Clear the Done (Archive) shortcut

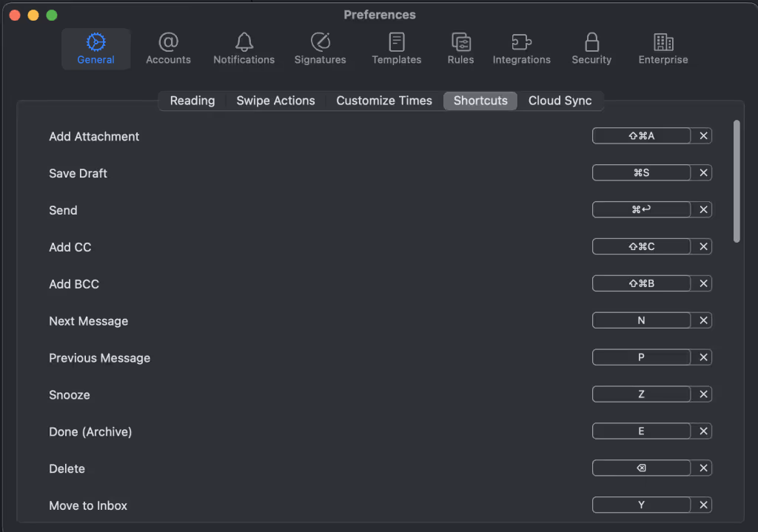(703, 431)
